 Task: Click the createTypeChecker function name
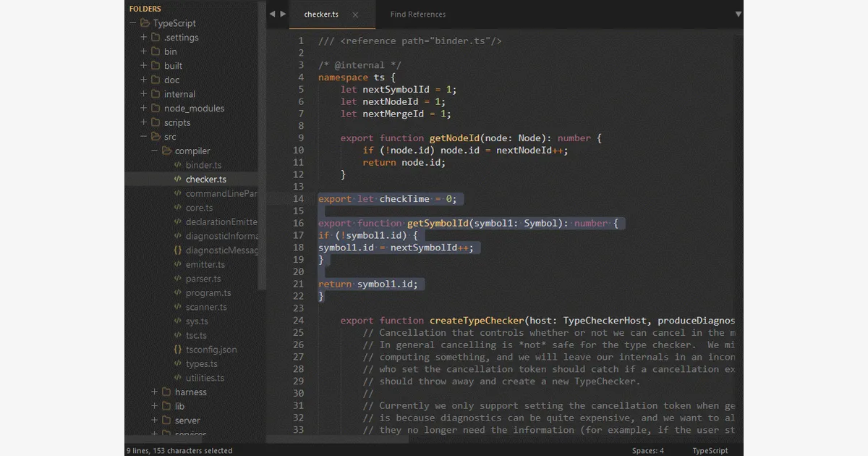point(475,321)
